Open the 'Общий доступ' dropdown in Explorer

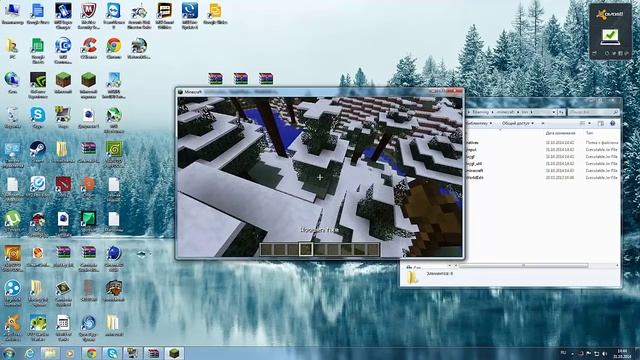518,123
